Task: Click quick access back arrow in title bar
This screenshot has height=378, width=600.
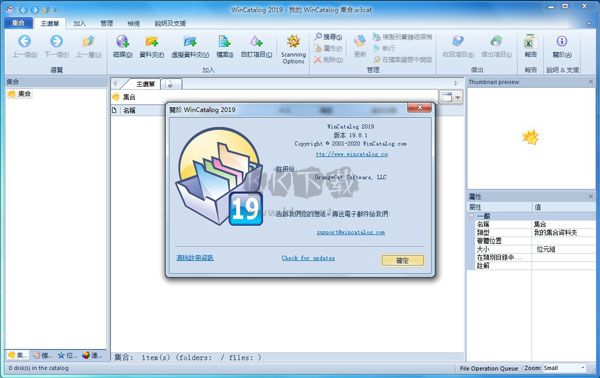Action: pyautogui.click(x=24, y=10)
